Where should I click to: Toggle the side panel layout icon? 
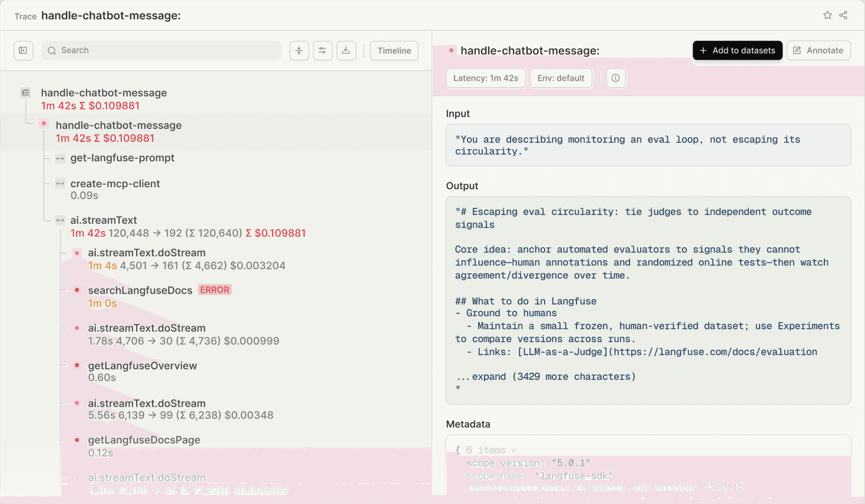(23, 51)
